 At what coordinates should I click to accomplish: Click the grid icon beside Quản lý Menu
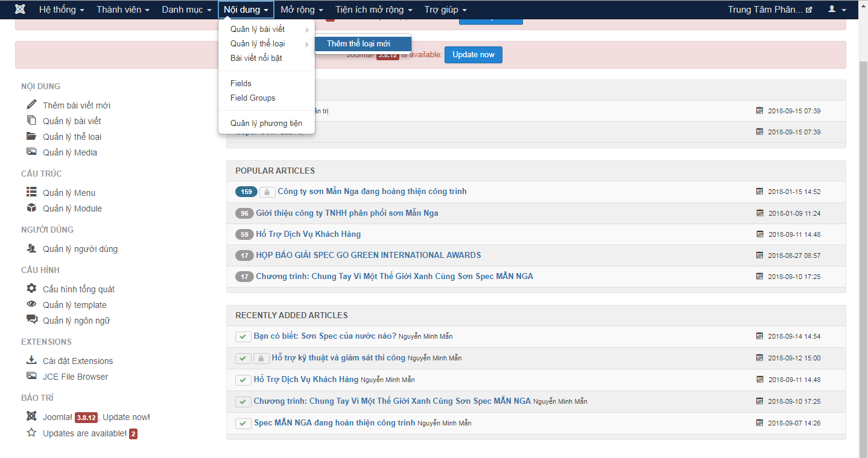31,192
